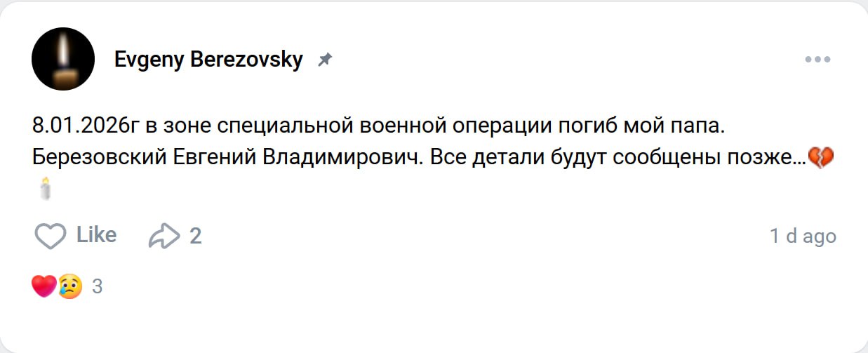Click the patronymic Владимирович in the post
The image size is (868, 353).
click(x=342, y=158)
